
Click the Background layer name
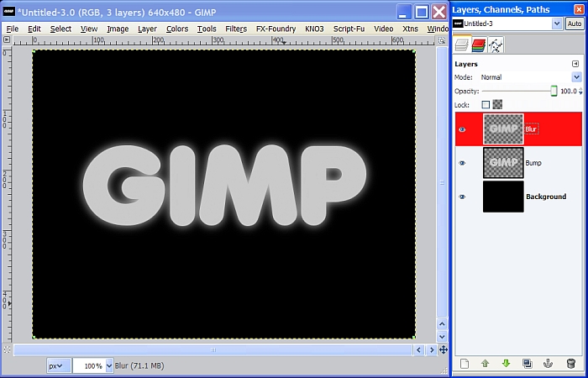546,197
